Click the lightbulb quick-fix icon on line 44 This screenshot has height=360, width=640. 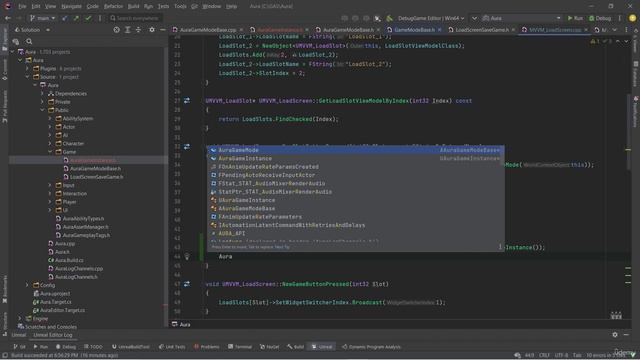coord(187,256)
